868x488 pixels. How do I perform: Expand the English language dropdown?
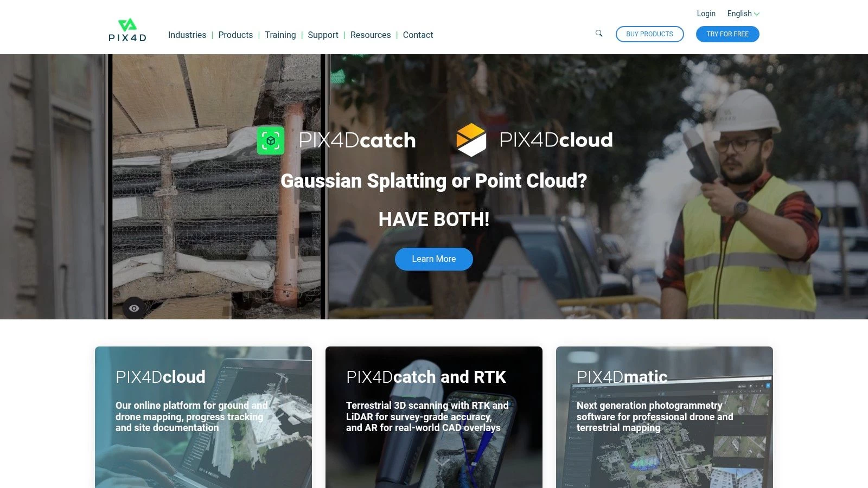click(x=743, y=14)
